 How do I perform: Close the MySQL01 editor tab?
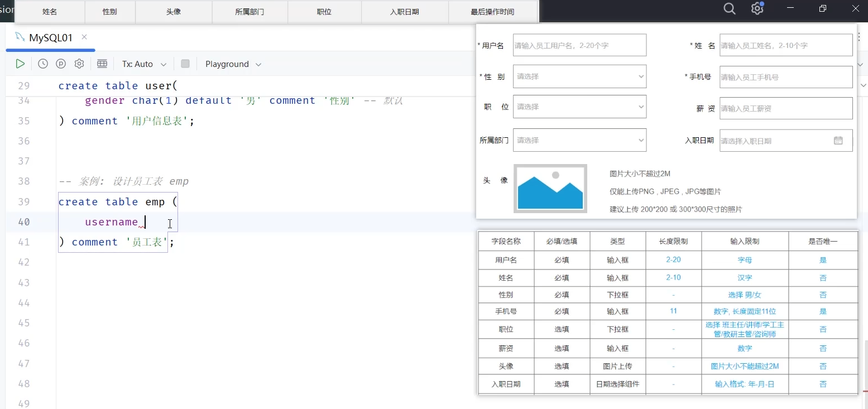pos(84,37)
